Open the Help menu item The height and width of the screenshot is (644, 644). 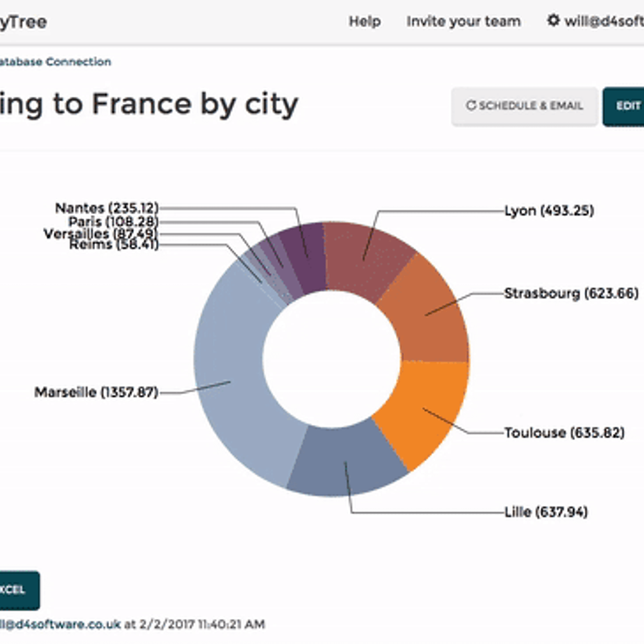coord(364,21)
